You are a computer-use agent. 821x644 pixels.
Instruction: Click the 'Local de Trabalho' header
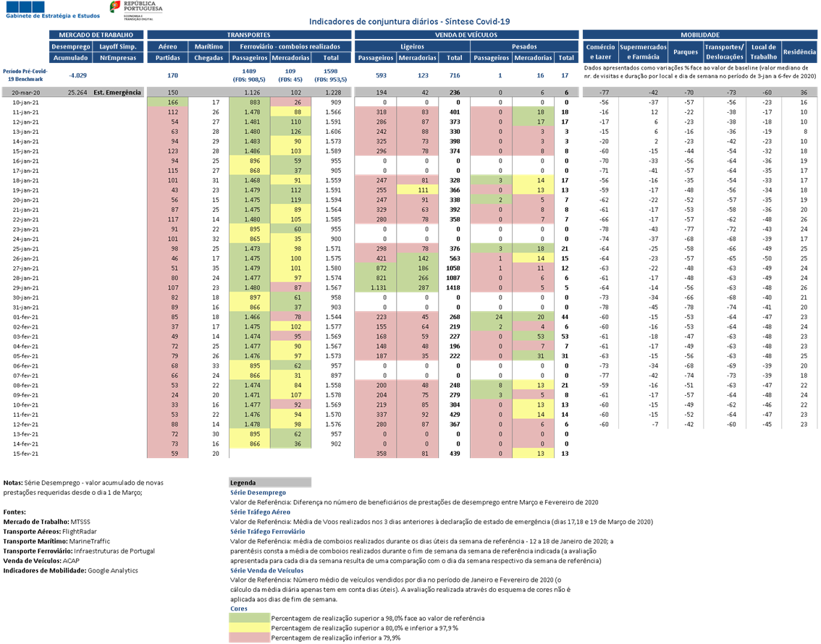tap(763, 52)
